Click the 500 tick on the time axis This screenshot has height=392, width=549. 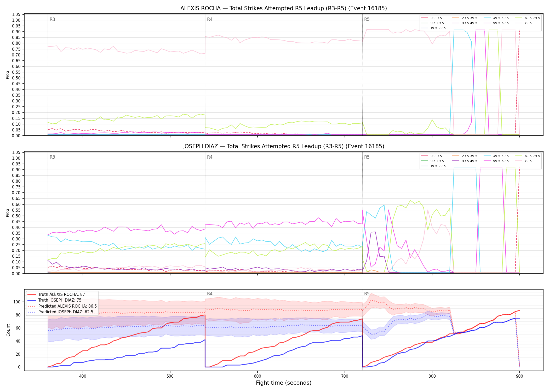tap(170, 376)
